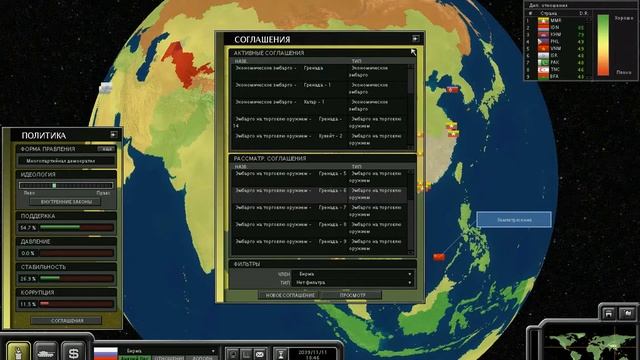
Task: Click the ПРОСМОТР button
Action: pos(352,295)
